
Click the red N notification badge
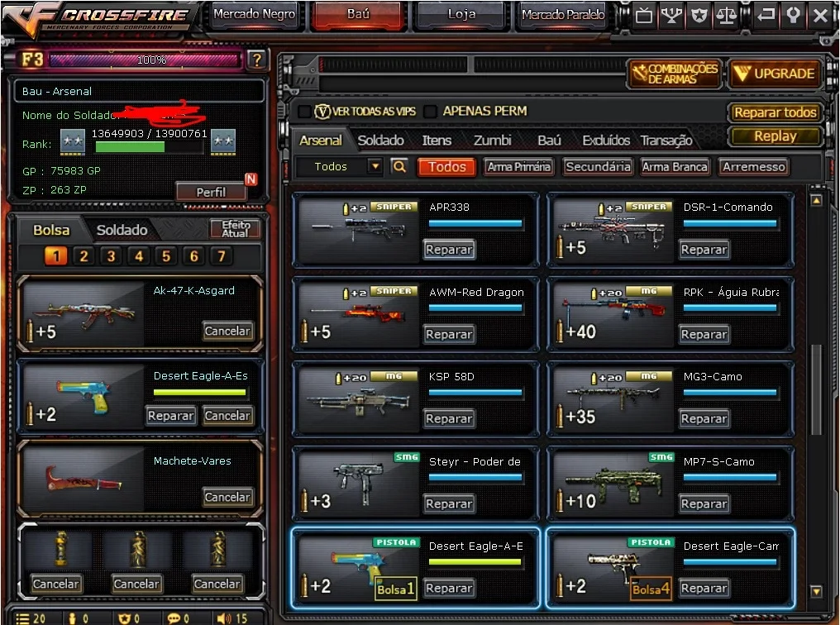point(251,179)
